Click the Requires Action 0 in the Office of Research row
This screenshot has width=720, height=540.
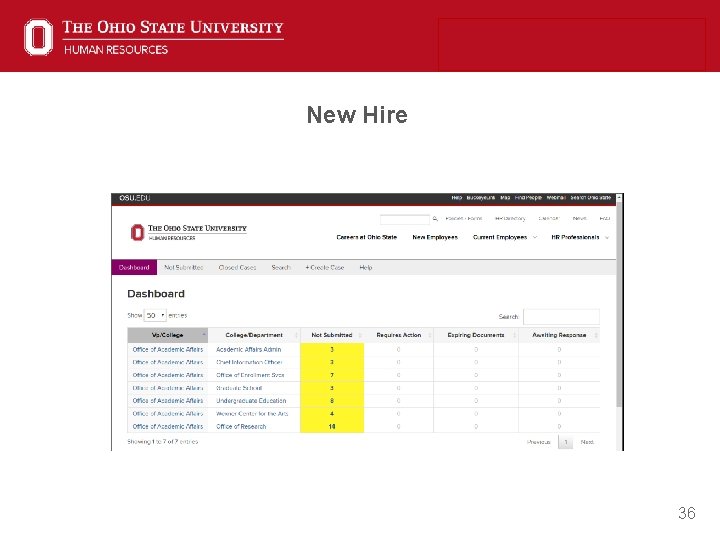(399, 427)
